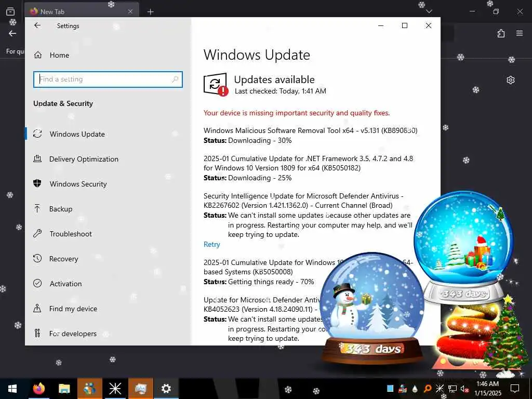532x399 pixels.
Task: Open the Troubleshoot section
Action: 71,234
